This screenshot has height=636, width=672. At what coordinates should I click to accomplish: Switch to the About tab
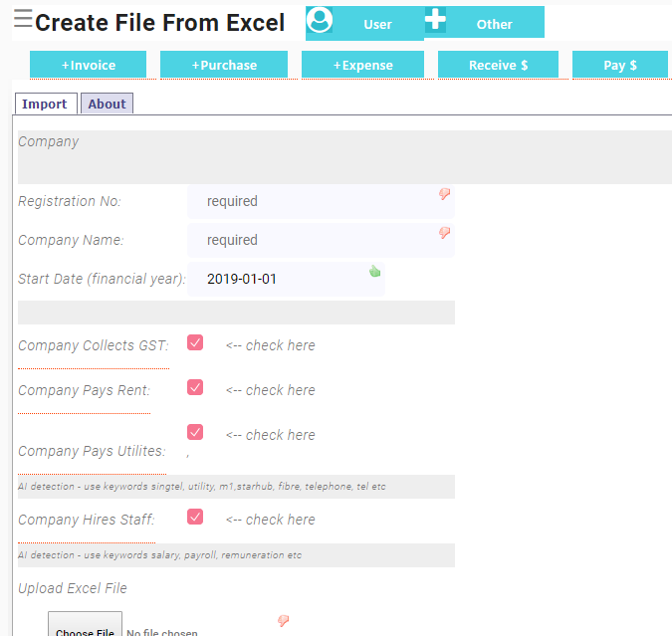107,104
